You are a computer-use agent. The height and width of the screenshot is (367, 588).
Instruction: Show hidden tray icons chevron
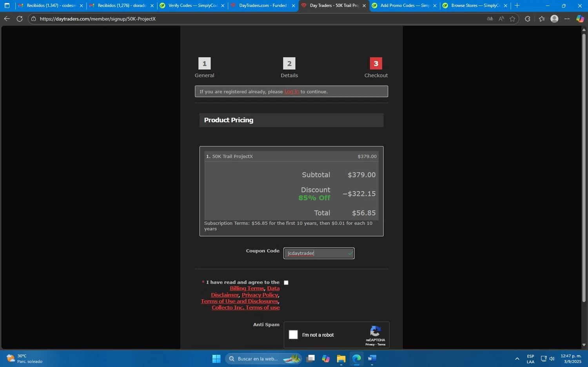click(517, 359)
